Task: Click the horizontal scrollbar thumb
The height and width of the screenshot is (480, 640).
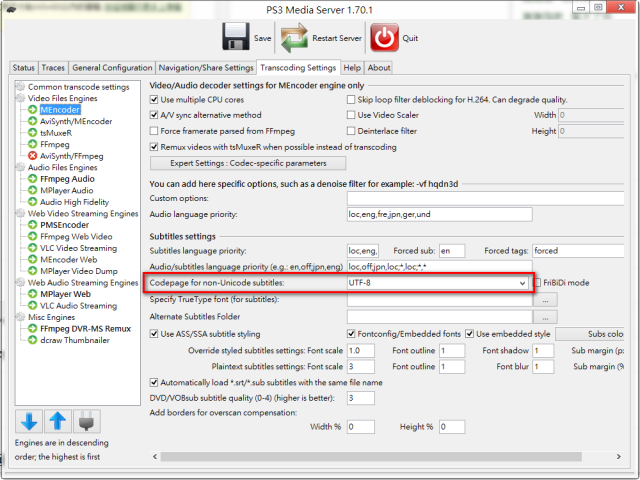Action: (371, 456)
